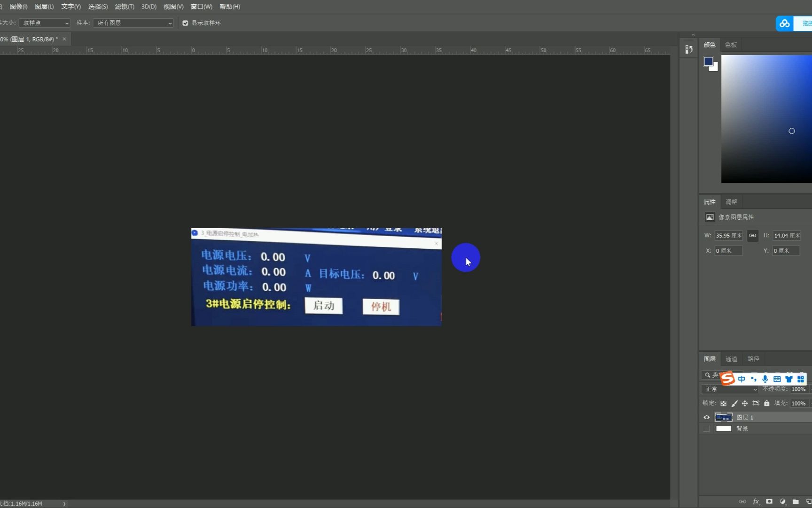812x508 pixels.
Task: Click background color white swatch
Action: pos(715,68)
